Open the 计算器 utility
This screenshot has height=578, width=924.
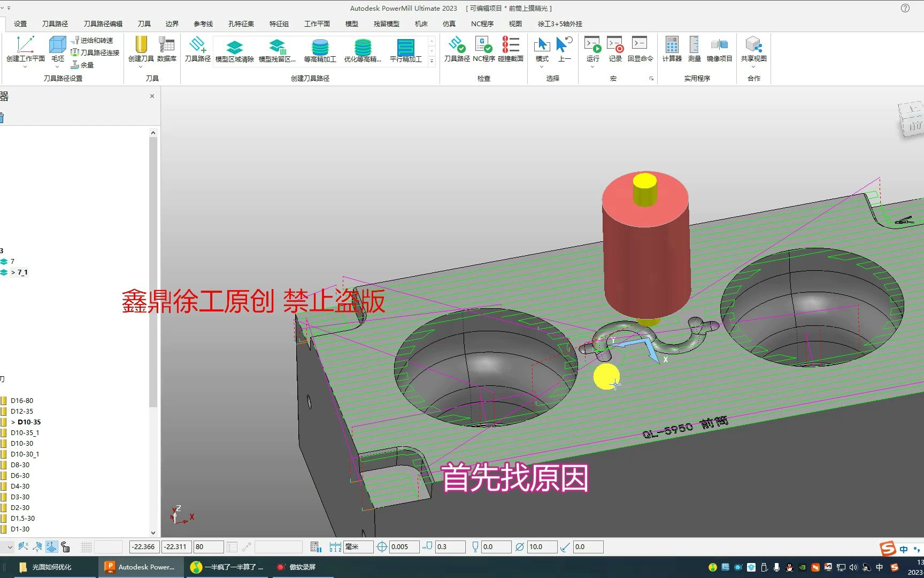point(672,49)
